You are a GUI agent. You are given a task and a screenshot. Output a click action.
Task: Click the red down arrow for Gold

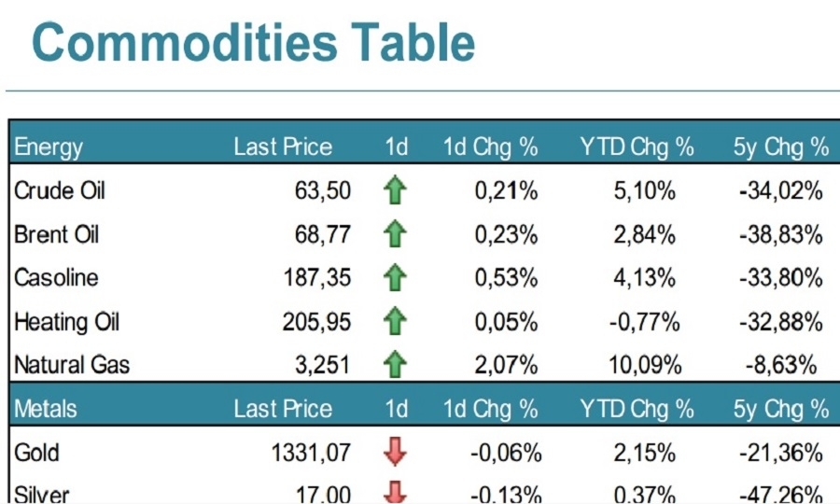[395, 452]
